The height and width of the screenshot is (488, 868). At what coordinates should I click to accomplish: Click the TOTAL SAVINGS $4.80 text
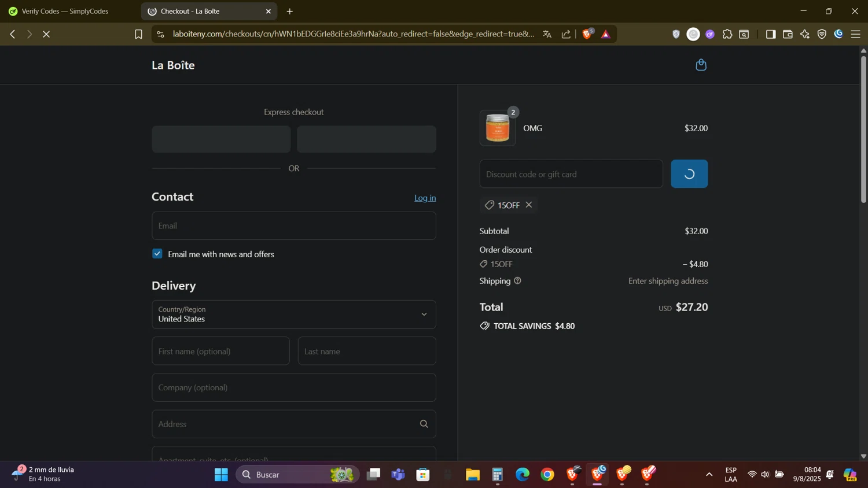[534, 326]
